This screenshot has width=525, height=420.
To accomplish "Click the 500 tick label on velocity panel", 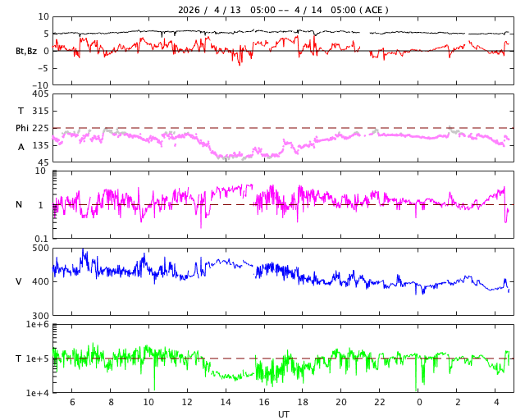I will pyautogui.click(x=40, y=248).
